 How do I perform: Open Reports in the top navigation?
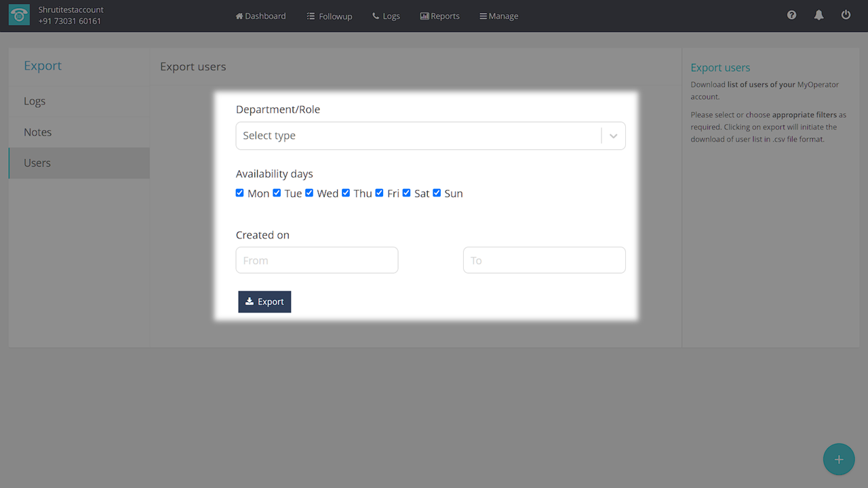[x=439, y=16]
